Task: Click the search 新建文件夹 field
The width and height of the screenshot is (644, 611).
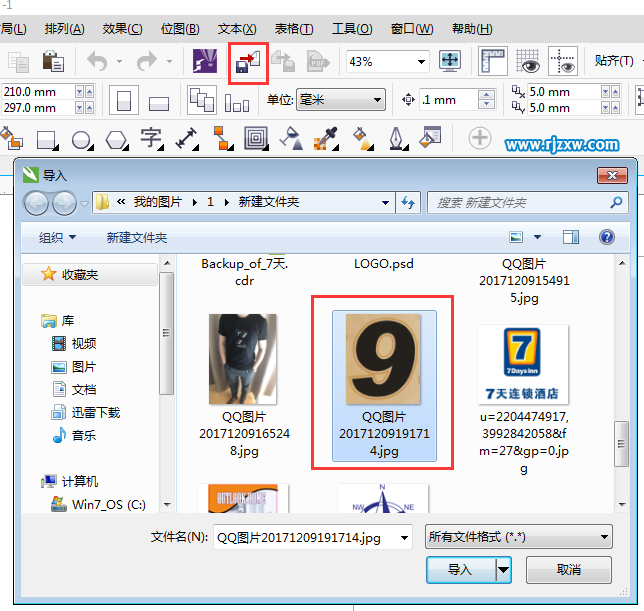Action: (x=527, y=202)
